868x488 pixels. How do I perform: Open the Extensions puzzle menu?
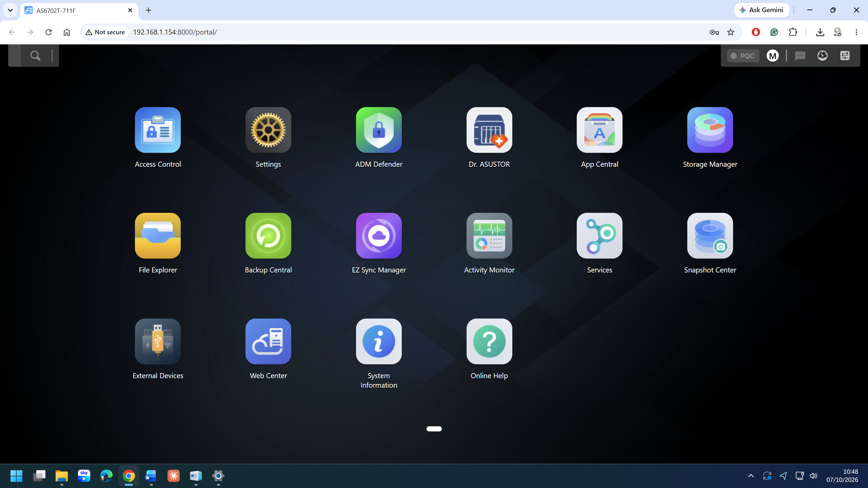click(x=793, y=32)
